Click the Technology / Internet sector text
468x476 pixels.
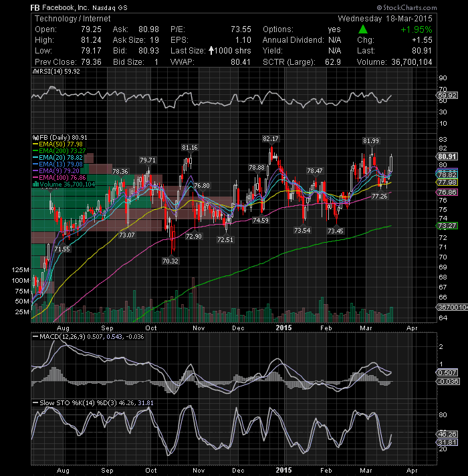pyautogui.click(x=72, y=19)
